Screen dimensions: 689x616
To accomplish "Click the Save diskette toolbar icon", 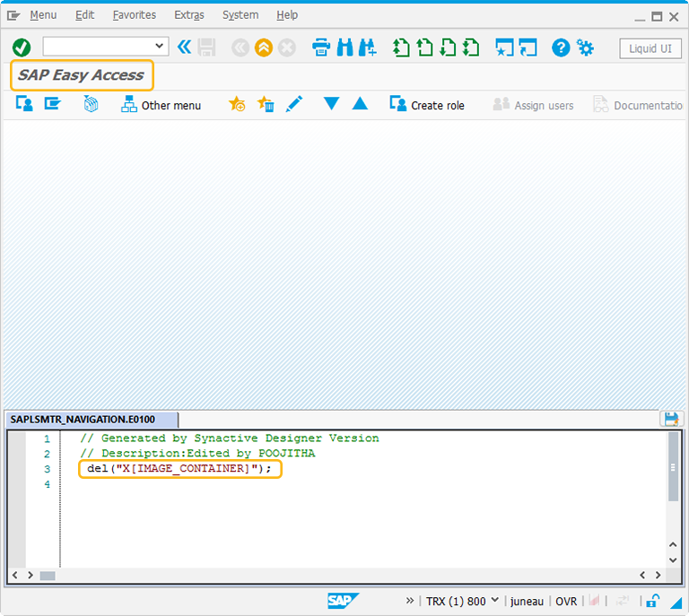I will point(206,48).
